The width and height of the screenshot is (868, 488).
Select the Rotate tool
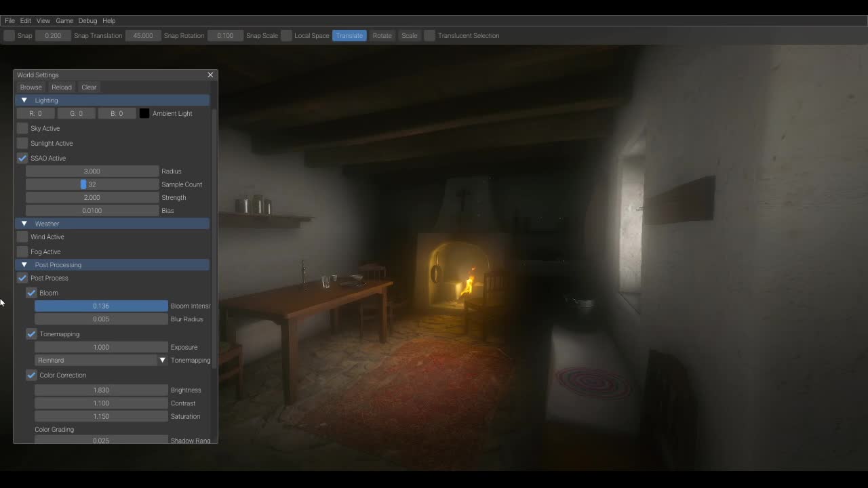382,36
